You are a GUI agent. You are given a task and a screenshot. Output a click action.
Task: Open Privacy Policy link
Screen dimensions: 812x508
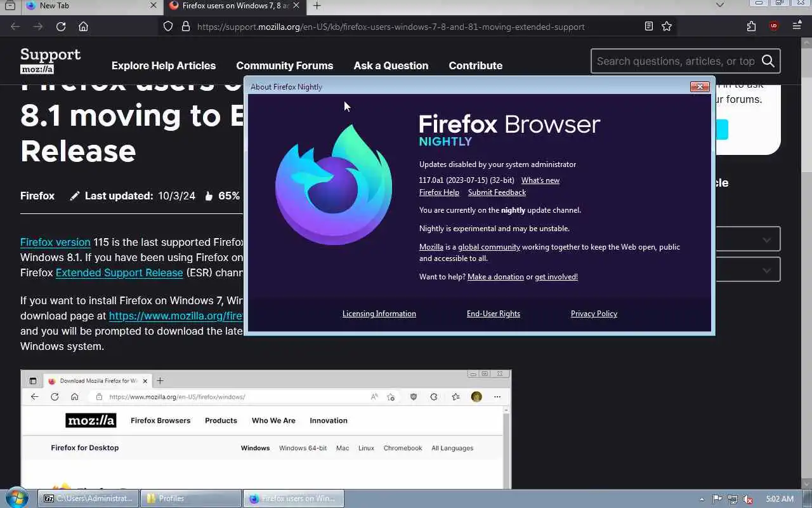pos(594,314)
